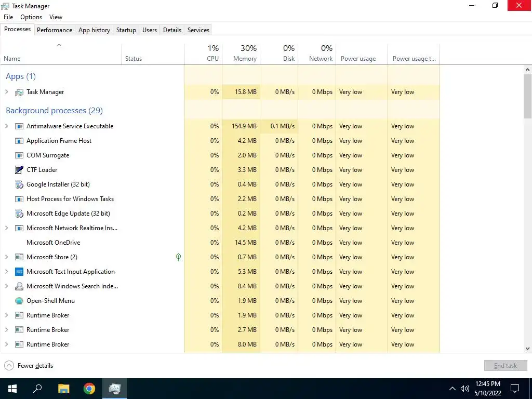This screenshot has width=532, height=399.
Task: Expand the Task Manager app row
Action: 6,92
